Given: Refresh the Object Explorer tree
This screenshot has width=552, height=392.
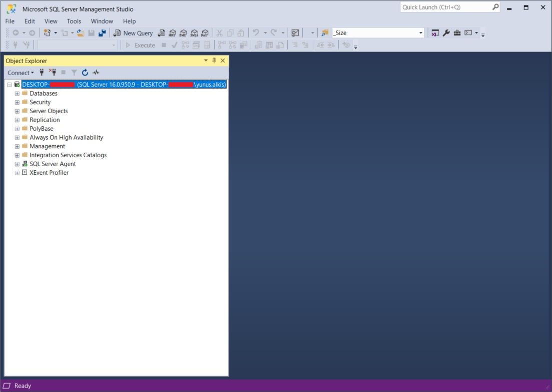Looking at the screenshot, I should point(85,73).
